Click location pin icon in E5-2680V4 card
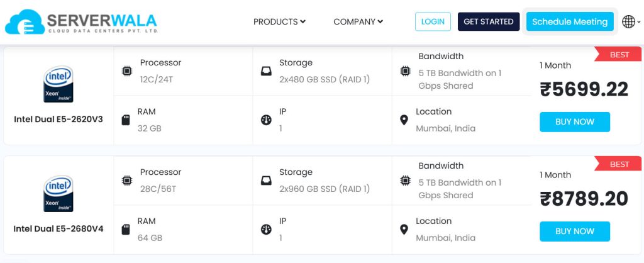Viewport: 644px width, 263px height. pyautogui.click(x=404, y=229)
